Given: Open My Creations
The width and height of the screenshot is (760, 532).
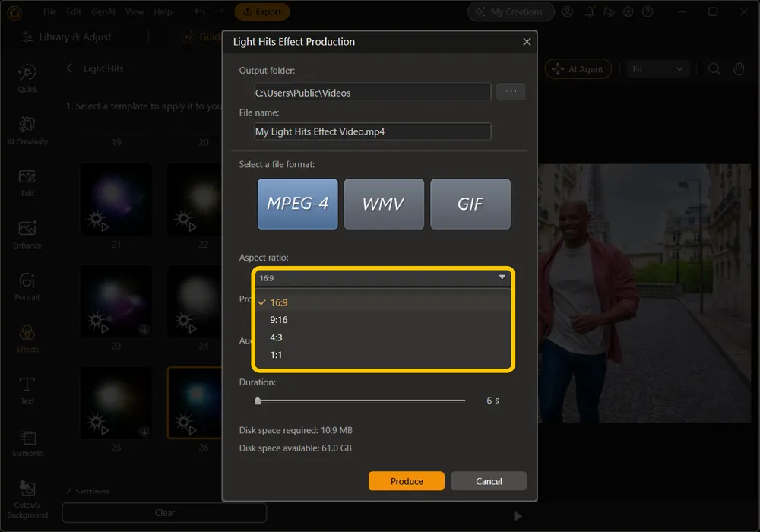Looking at the screenshot, I should coord(511,11).
